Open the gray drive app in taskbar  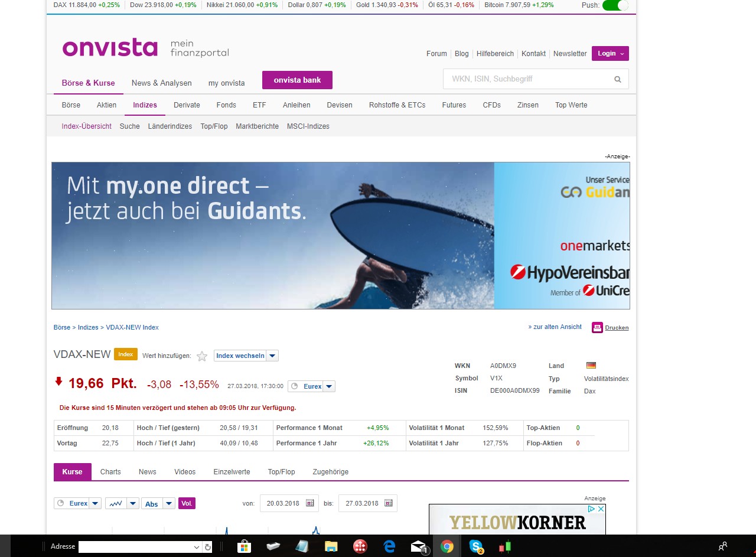click(x=273, y=546)
